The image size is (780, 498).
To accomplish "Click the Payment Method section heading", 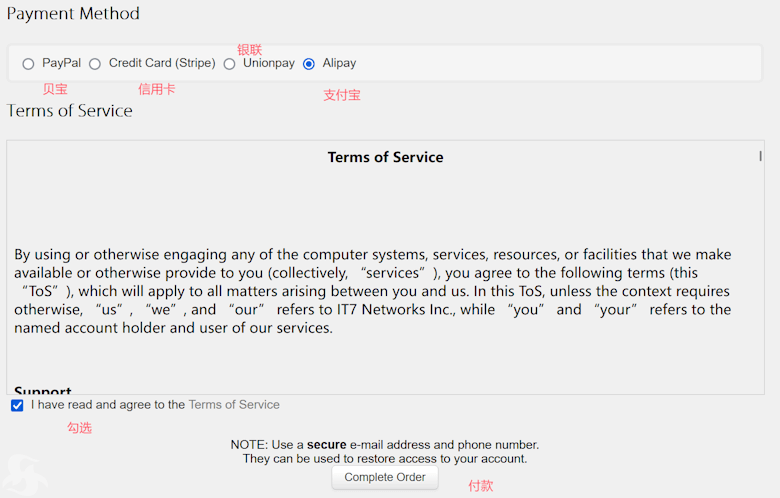I will point(73,13).
